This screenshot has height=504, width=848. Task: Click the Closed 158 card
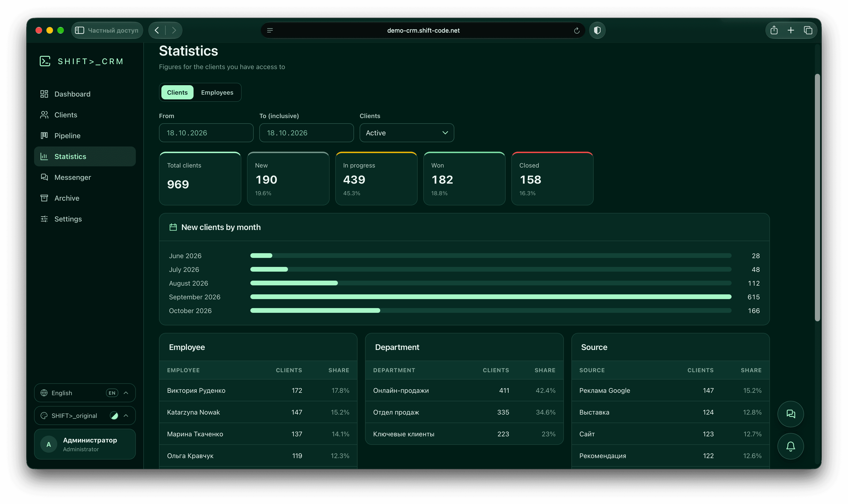pos(552,178)
